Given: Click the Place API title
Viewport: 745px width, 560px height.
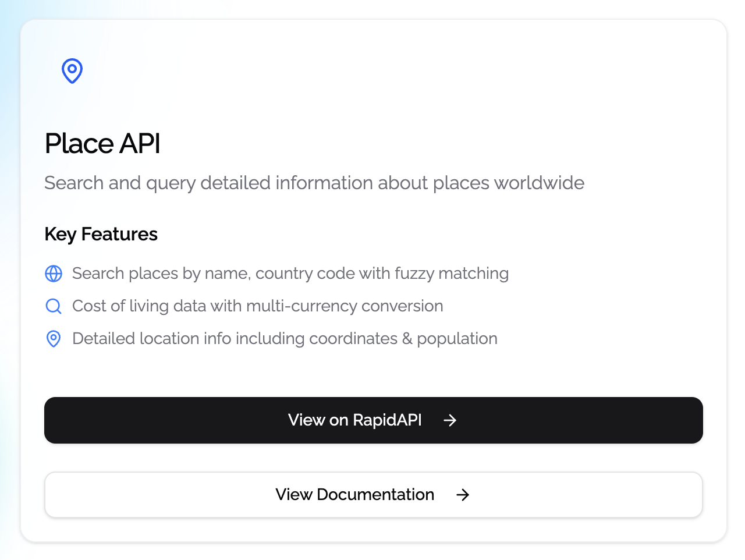Looking at the screenshot, I should tap(102, 144).
